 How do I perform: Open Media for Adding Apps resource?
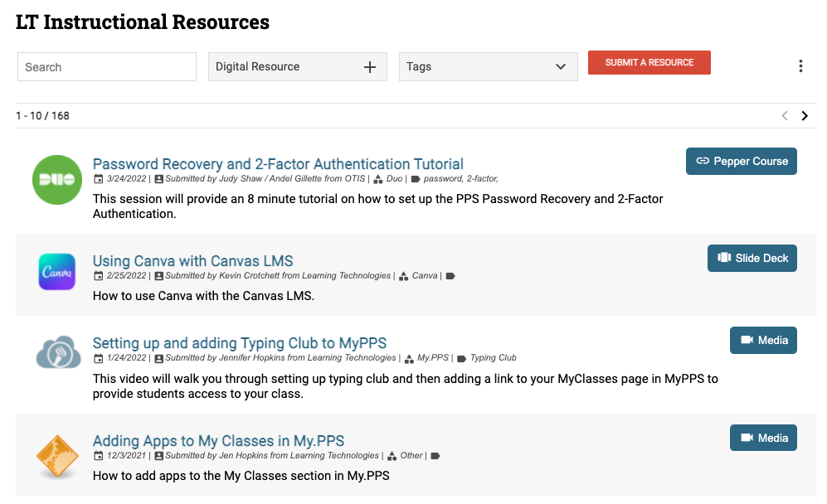click(763, 438)
